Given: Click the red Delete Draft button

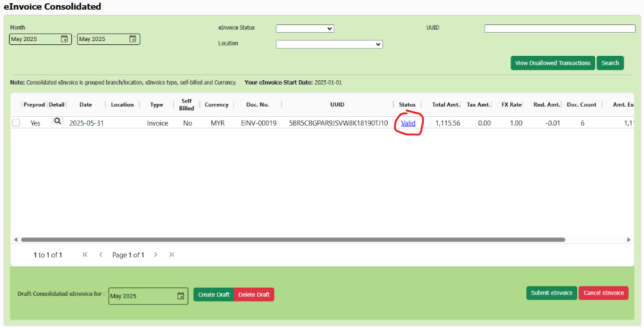Looking at the screenshot, I should coord(254,295).
